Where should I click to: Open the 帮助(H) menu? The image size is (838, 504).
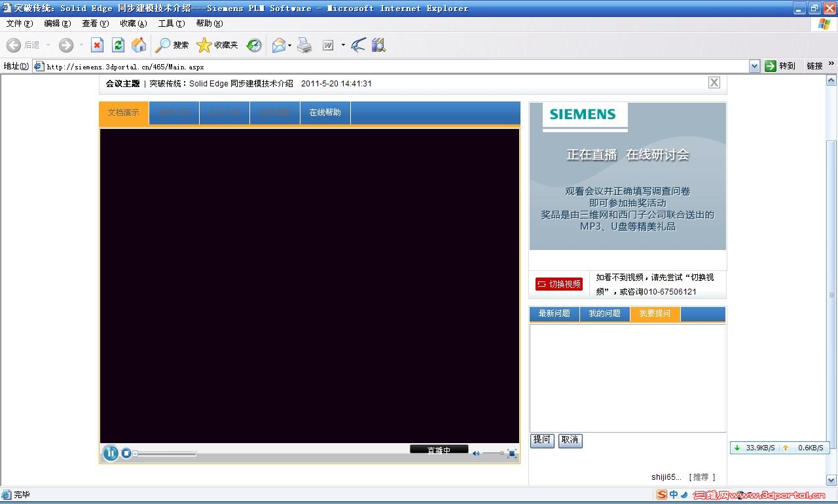tap(209, 24)
